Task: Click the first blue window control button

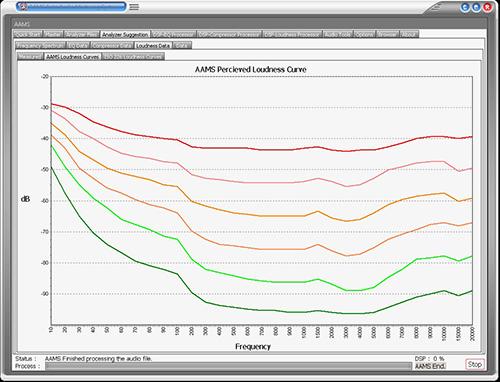Action: click(466, 7)
